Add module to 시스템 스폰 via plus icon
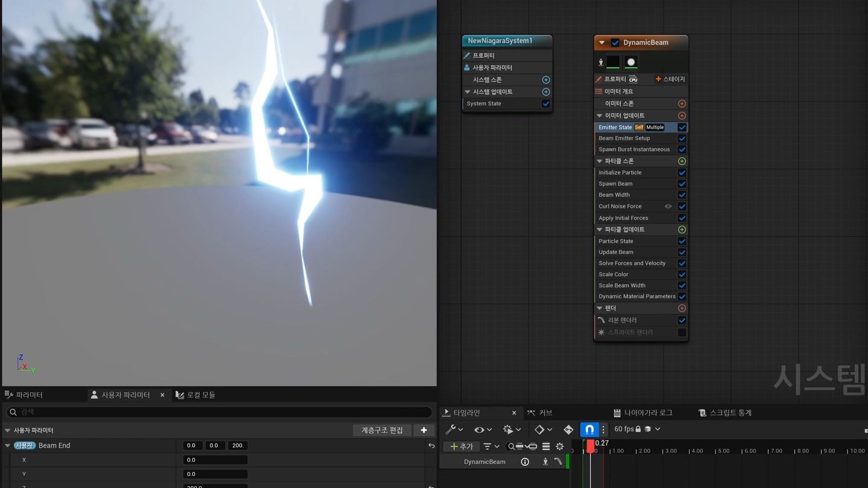The image size is (868, 488). (x=546, y=80)
